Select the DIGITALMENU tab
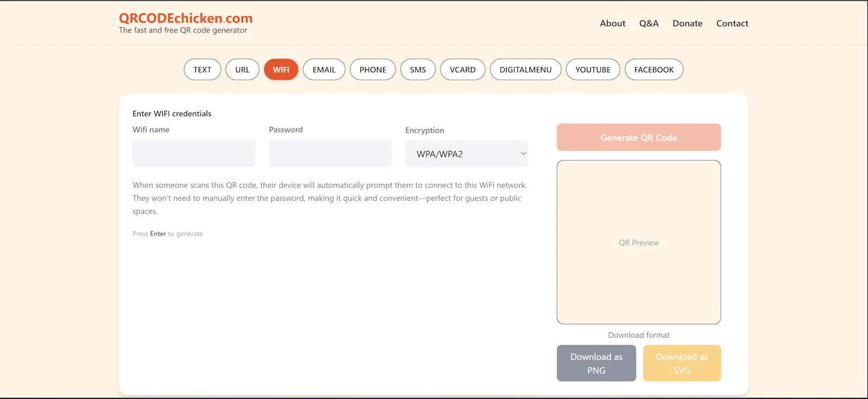 pos(526,69)
